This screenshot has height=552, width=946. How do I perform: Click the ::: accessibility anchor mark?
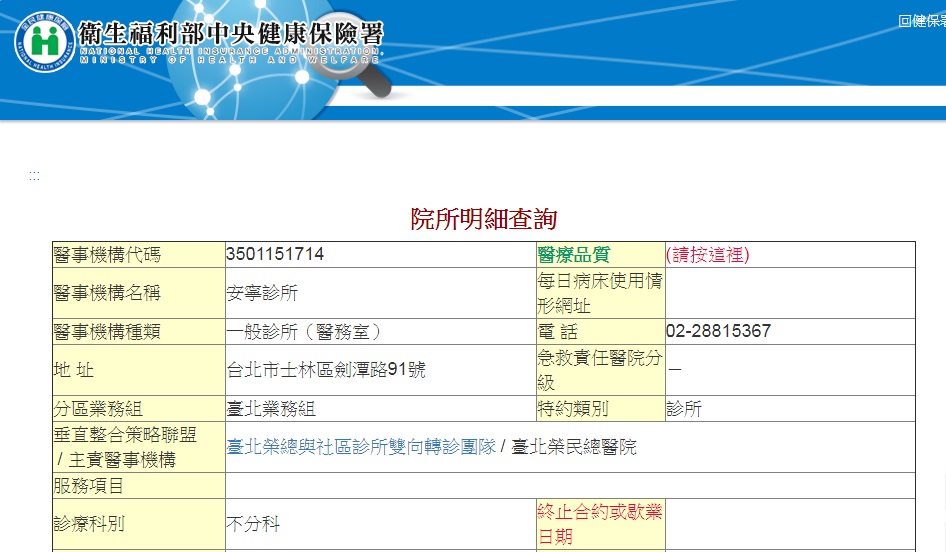point(34,176)
